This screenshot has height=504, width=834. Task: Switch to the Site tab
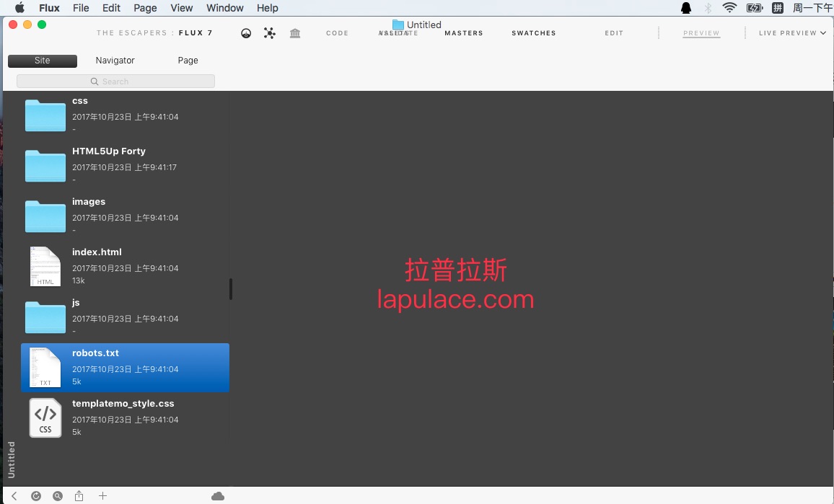point(43,61)
